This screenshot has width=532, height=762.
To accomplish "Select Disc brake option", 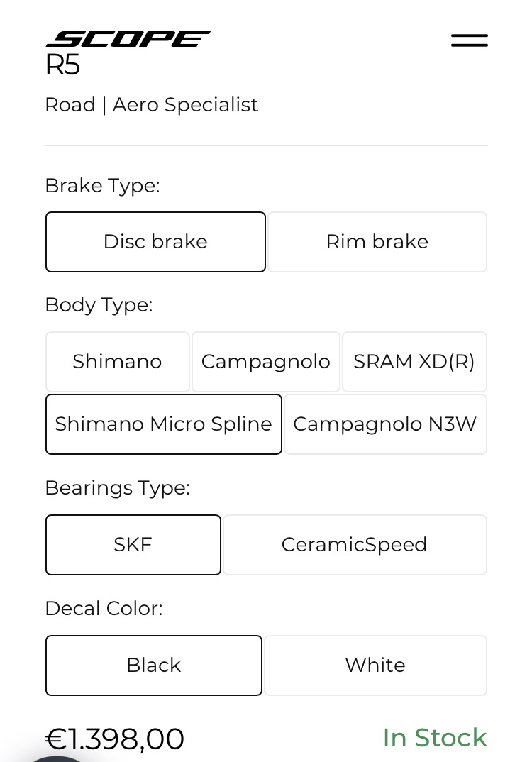I will click(x=155, y=242).
